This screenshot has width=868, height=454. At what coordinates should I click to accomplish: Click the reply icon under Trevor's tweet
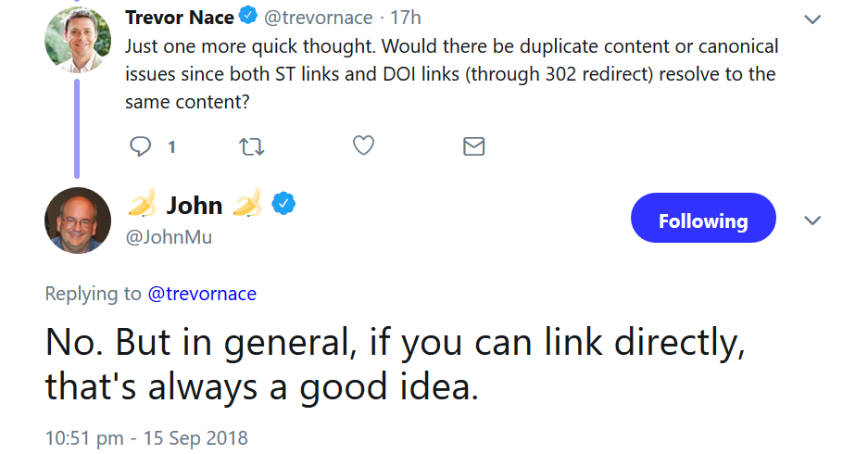click(x=141, y=146)
